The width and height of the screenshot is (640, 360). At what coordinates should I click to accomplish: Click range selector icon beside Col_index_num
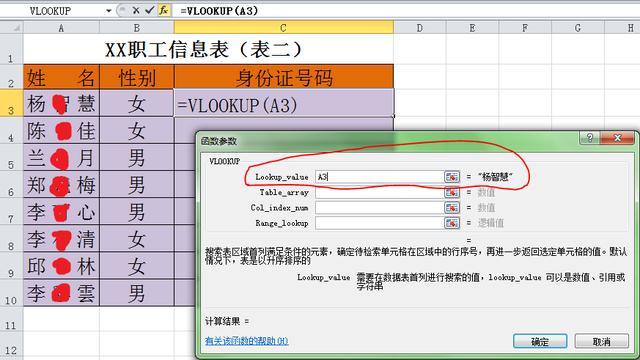click(x=452, y=208)
